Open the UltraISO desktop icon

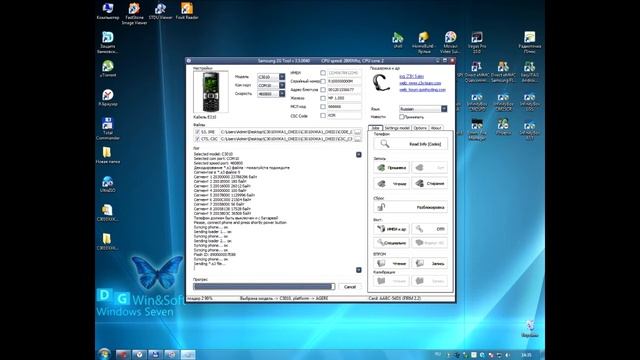tap(108, 184)
